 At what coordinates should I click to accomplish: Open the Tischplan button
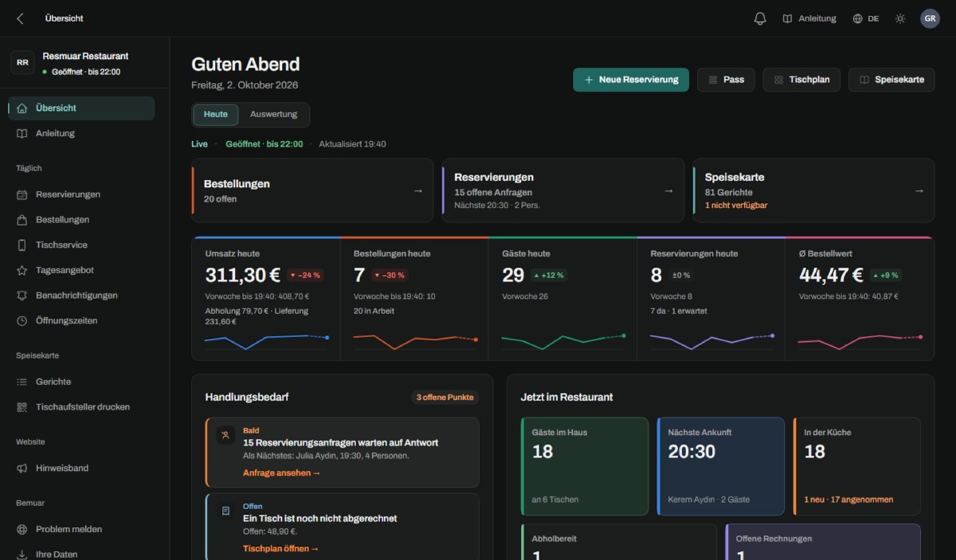pos(801,80)
